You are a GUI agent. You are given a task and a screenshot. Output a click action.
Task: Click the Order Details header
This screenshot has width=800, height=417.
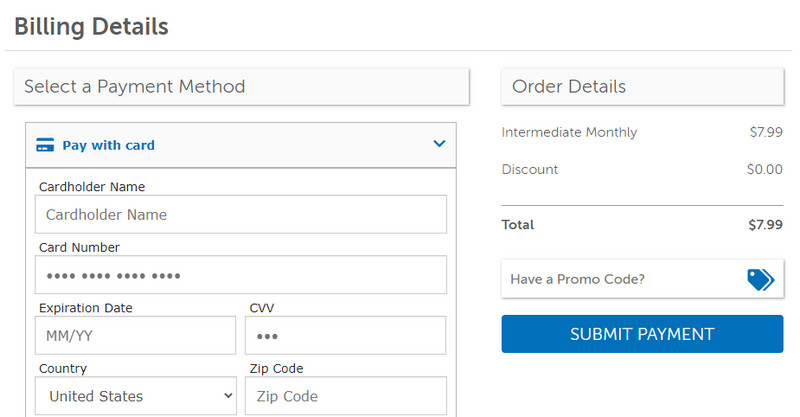(x=569, y=87)
